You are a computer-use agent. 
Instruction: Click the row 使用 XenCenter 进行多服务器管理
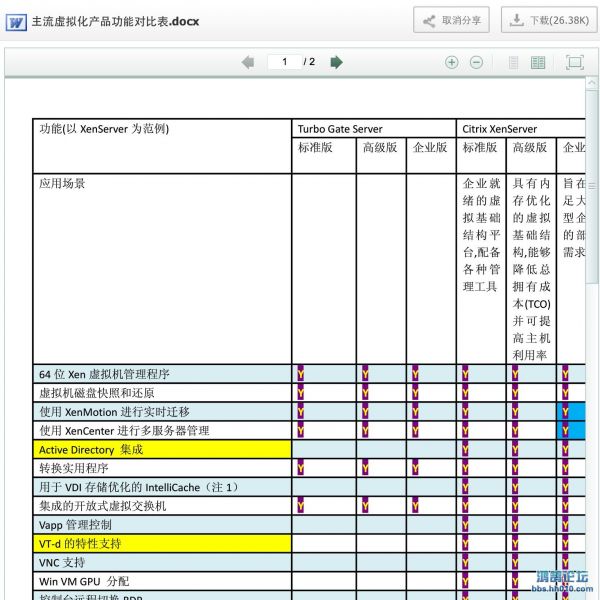[x=162, y=430]
